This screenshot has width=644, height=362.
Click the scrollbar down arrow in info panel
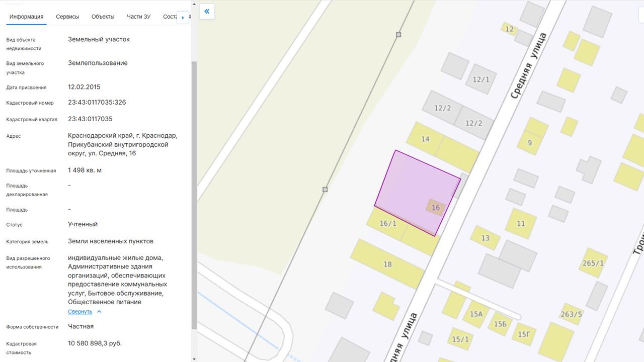tap(194, 358)
